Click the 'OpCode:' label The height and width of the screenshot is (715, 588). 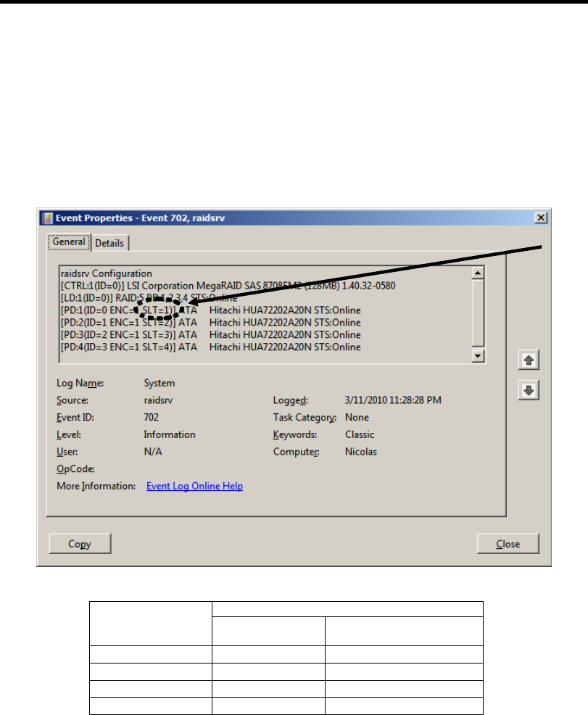coord(75,469)
